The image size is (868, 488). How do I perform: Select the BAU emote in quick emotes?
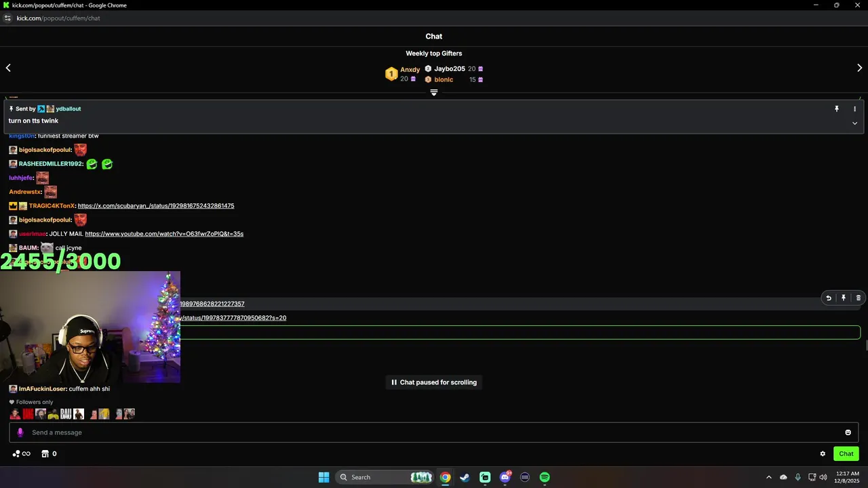coord(66,414)
